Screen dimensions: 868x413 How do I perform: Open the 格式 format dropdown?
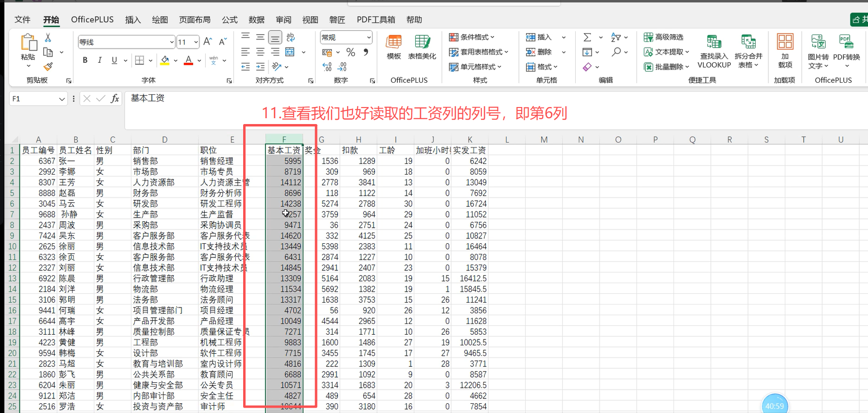(542, 67)
